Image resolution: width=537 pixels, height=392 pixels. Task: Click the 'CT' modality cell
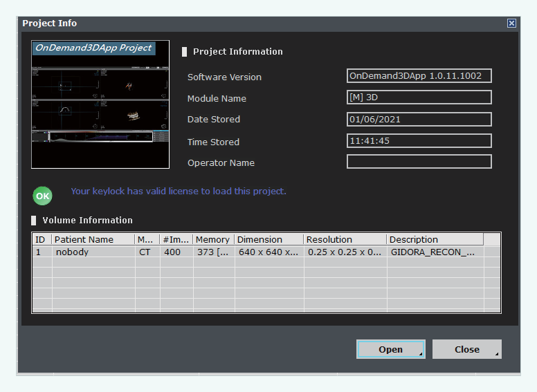pos(147,252)
